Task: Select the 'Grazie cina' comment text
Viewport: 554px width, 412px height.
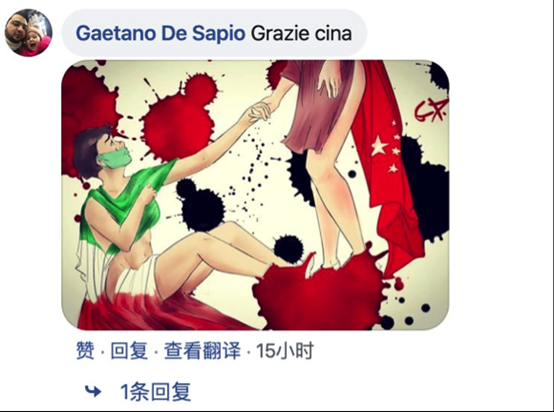Action: (x=301, y=33)
